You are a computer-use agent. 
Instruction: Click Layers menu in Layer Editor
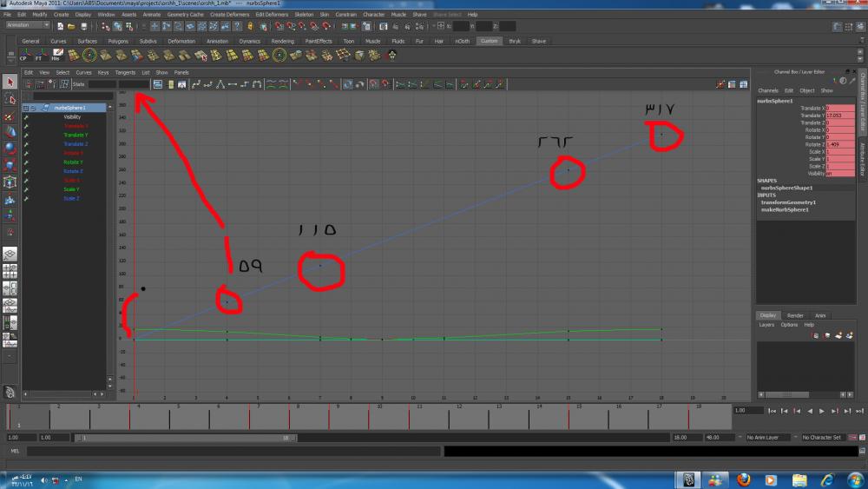click(766, 325)
